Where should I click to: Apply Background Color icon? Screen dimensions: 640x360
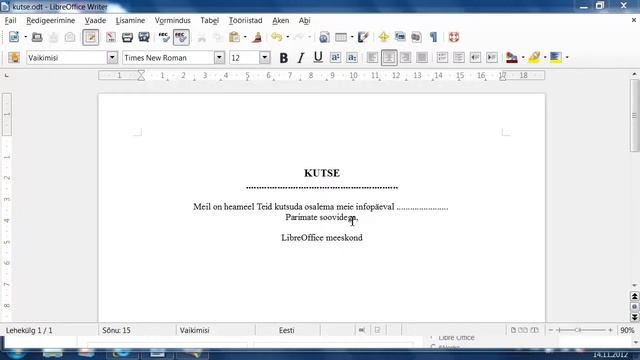click(x=556, y=58)
